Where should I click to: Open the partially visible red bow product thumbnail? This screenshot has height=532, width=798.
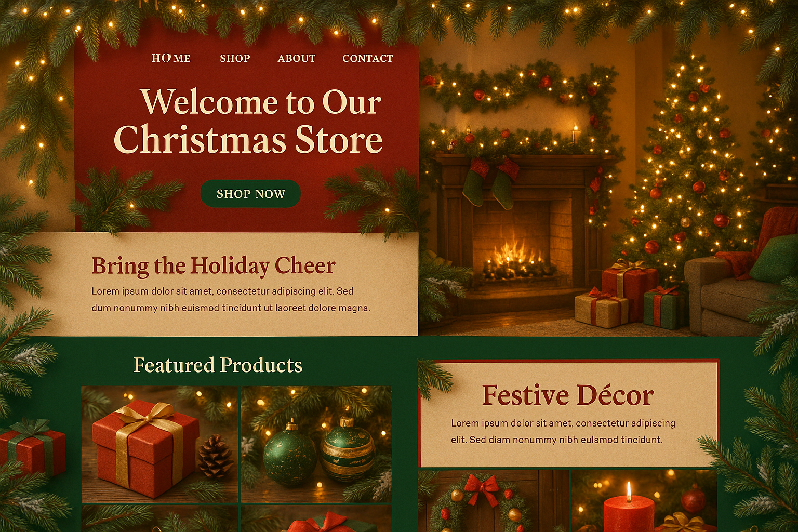316,519
